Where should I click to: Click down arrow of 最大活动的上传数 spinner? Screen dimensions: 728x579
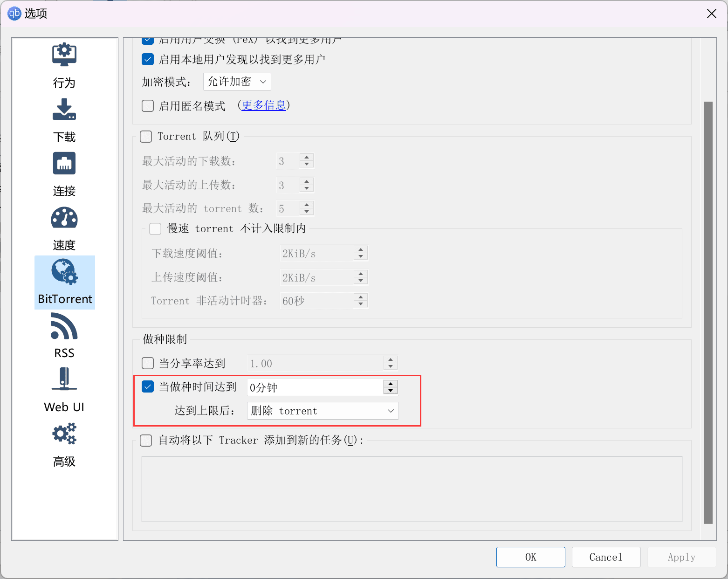(307, 188)
